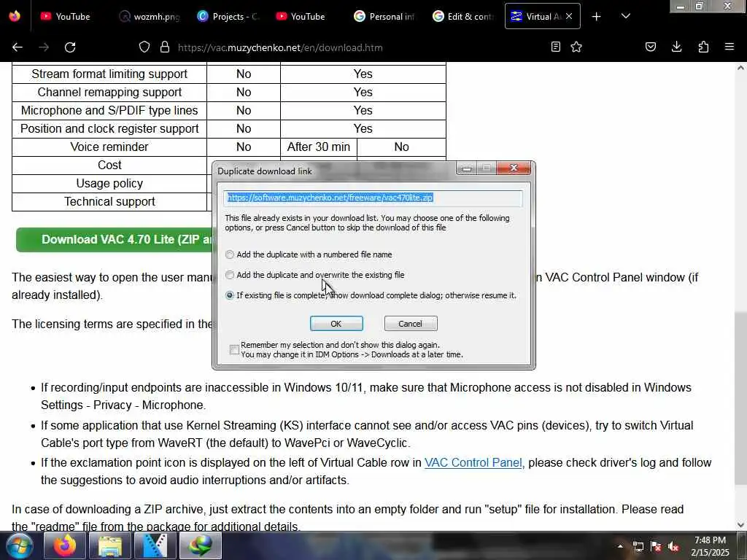Close the Virtual Audio tab with X
The width and height of the screenshot is (747, 560).
[569, 16]
